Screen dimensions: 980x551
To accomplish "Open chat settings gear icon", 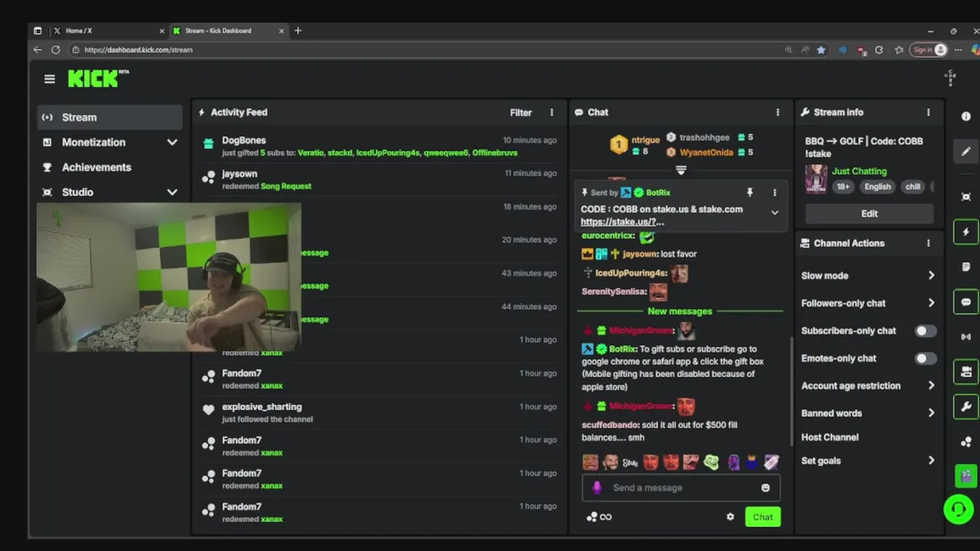I will pos(730,517).
